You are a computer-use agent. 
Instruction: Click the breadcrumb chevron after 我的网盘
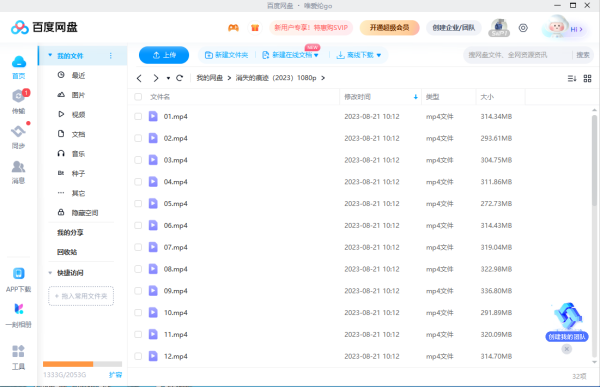tap(229, 78)
